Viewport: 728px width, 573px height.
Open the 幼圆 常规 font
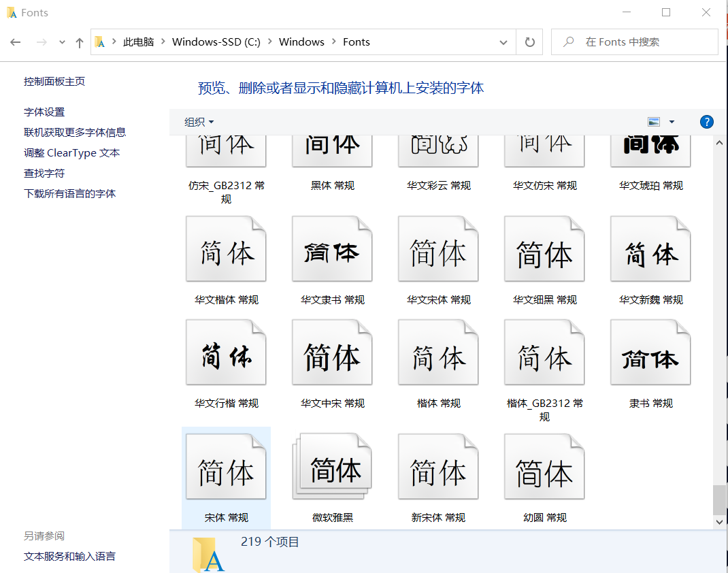pos(544,466)
